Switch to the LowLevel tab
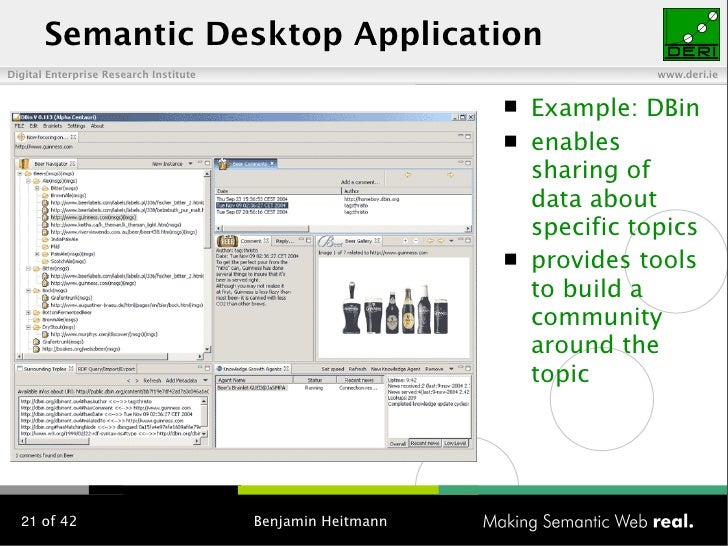The width and height of the screenshot is (728, 546). click(x=455, y=443)
